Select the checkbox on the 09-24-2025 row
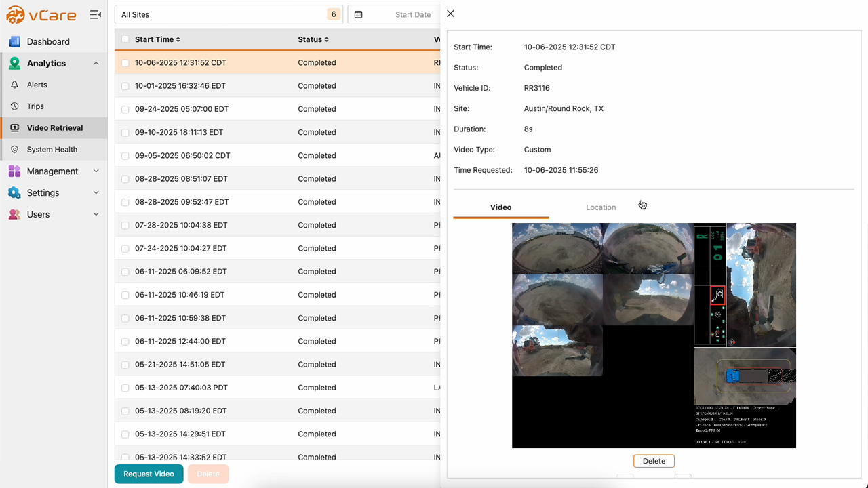The height and width of the screenshot is (488, 868). point(125,108)
